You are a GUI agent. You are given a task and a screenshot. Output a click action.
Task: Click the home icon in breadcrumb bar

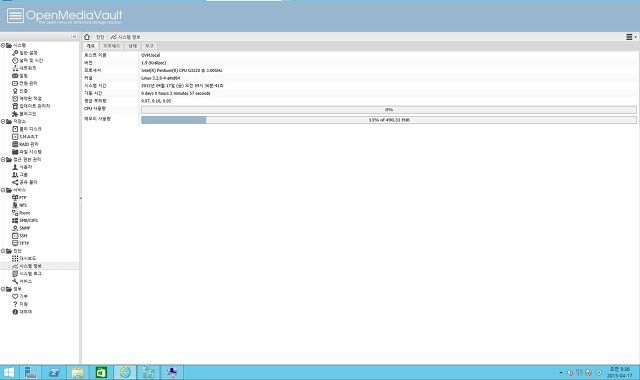coord(87,37)
